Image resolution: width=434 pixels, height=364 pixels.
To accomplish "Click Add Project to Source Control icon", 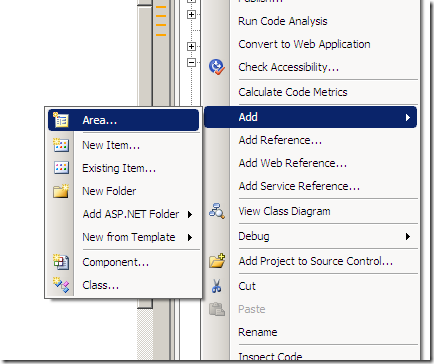I will click(217, 261).
